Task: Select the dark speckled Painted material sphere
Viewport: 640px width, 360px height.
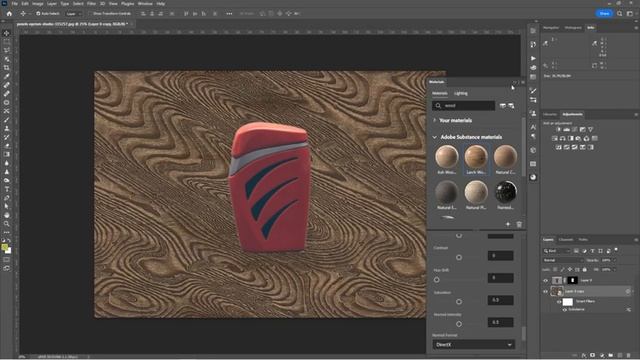Action: (505, 192)
